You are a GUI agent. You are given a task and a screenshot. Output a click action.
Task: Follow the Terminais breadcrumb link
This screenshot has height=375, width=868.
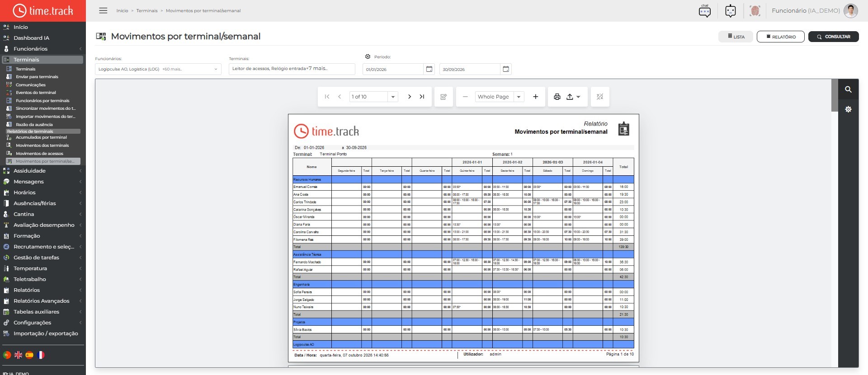(x=147, y=10)
